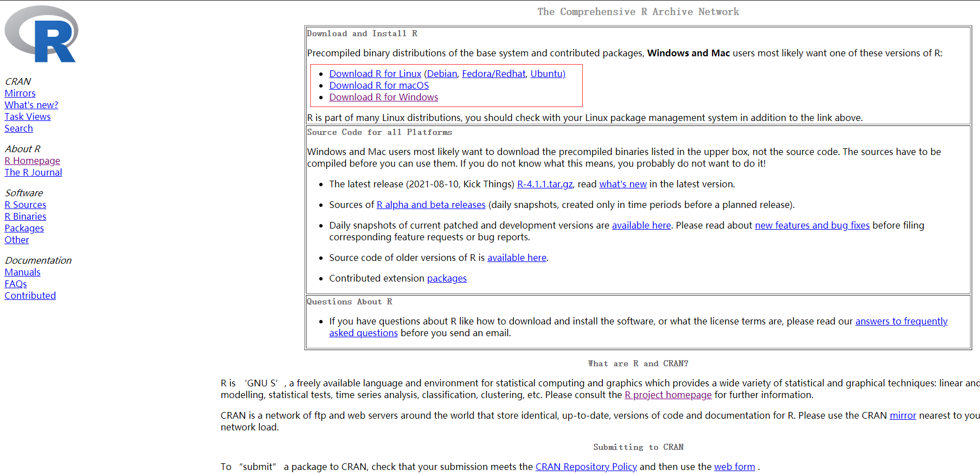Open the submission web form link
Image resolution: width=980 pixels, height=475 pixels.
pos(734,467)
